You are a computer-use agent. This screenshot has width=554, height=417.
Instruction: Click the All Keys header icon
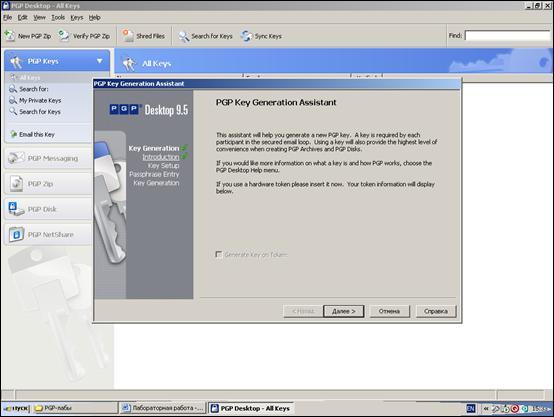(129, 64)
